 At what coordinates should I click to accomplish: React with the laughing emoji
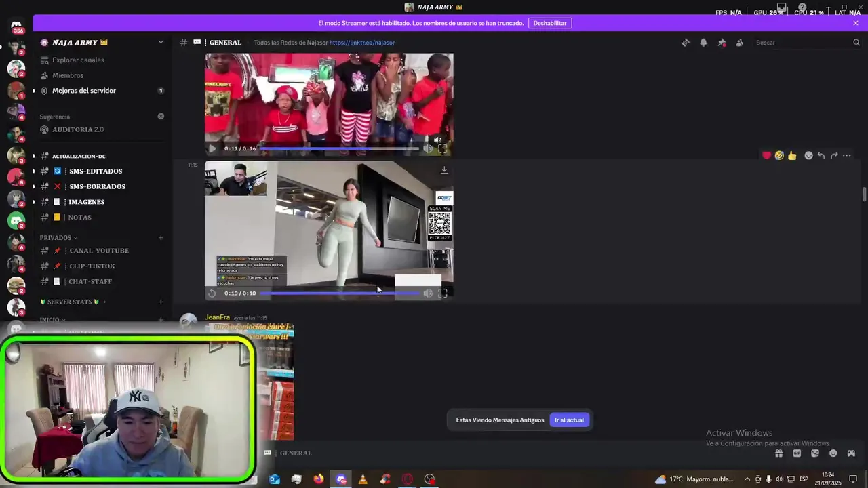click(x=779, y=155)
